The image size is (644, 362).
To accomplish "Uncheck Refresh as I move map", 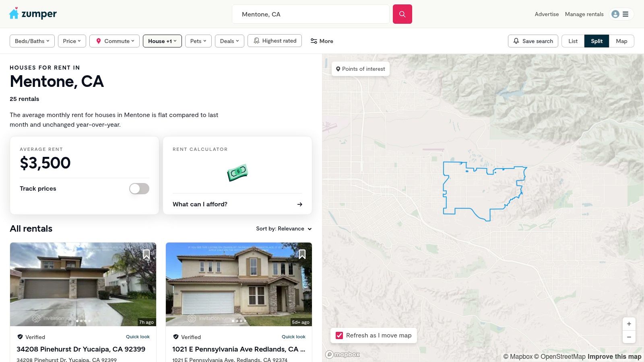I will [339, 335].
